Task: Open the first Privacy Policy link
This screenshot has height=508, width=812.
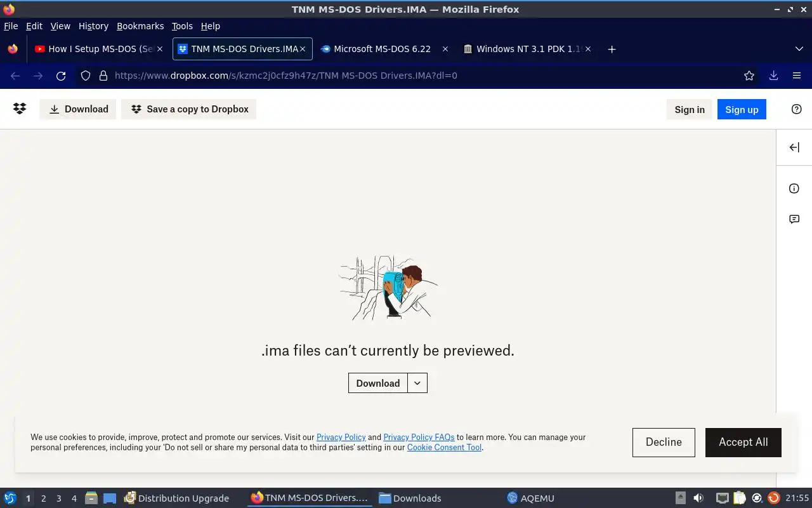Action: click(x=341, y=437)
